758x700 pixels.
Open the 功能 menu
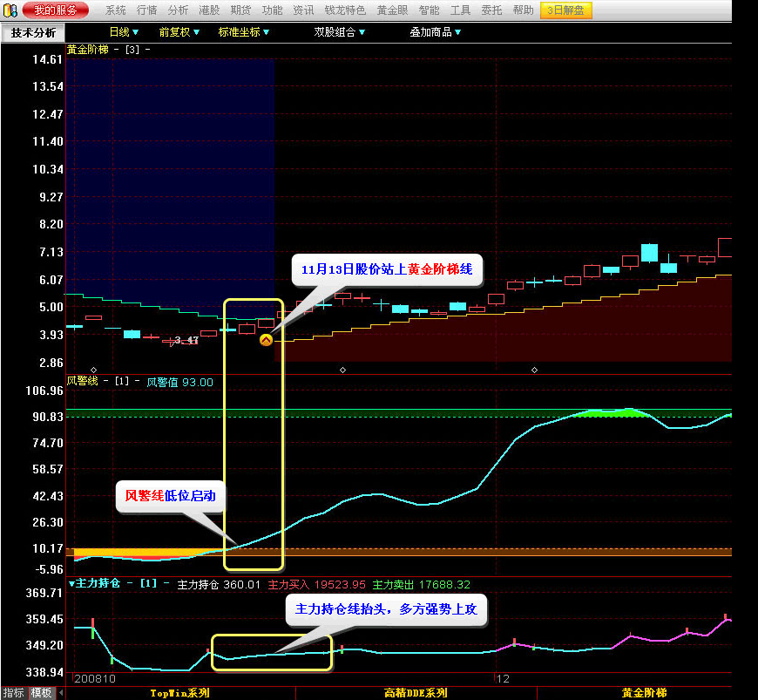pyautogui.click(x=272, y=10)
